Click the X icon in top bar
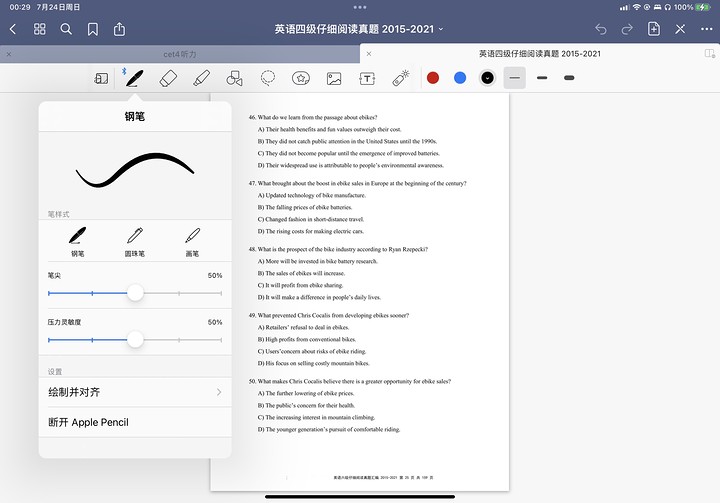 point(680,29)
